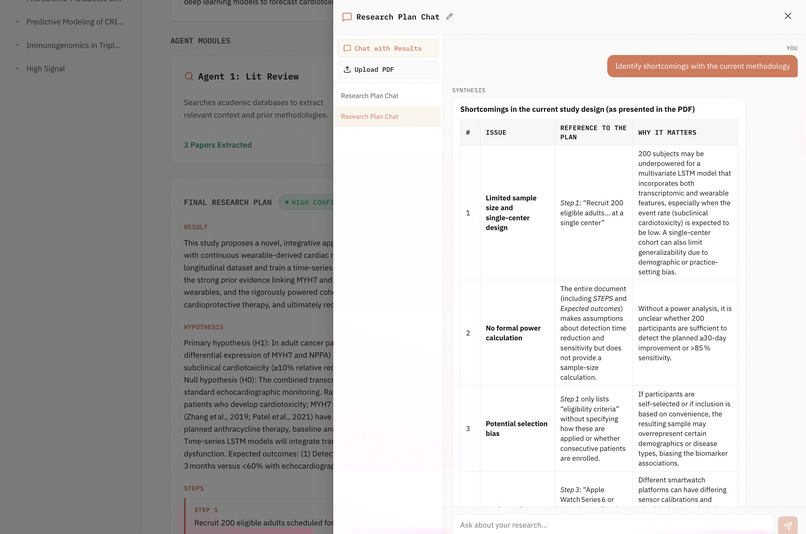Open the Chat with Results tab
The height and width of the screenshot is (534, 806).
388,48
